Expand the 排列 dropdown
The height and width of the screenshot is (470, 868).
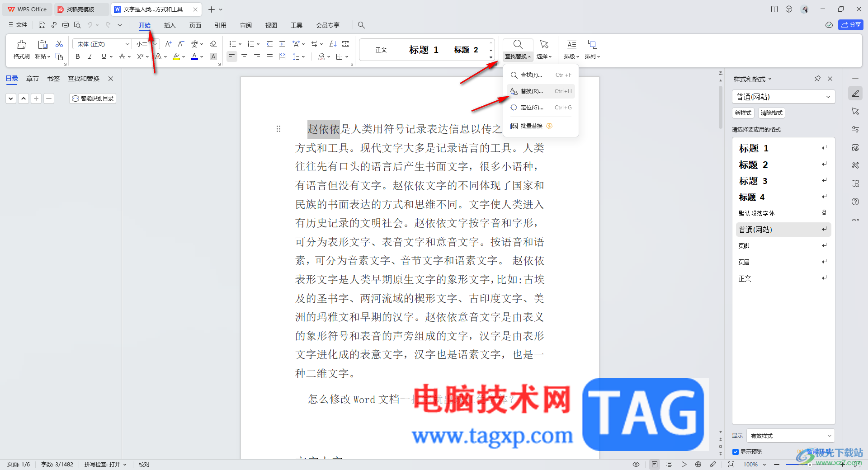pos(592,56)
